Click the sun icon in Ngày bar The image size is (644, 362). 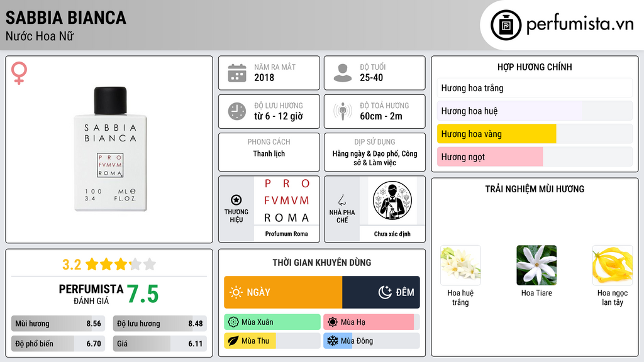pos(236,292)
